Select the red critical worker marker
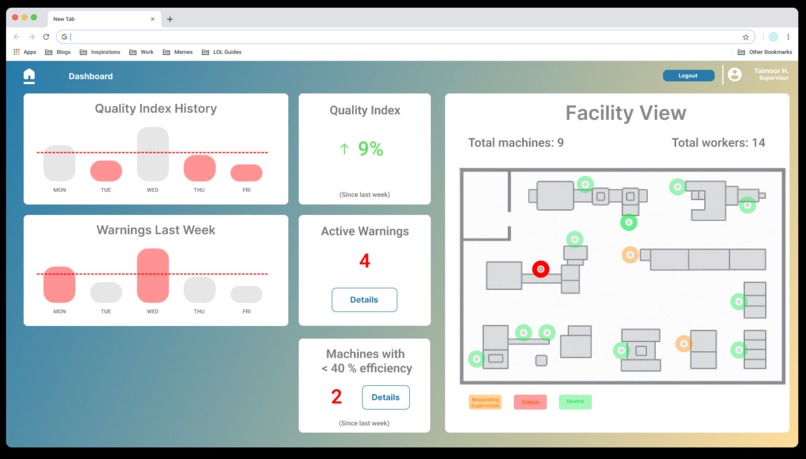The height and width of the screenshot is (459, 806). point(540,269)
